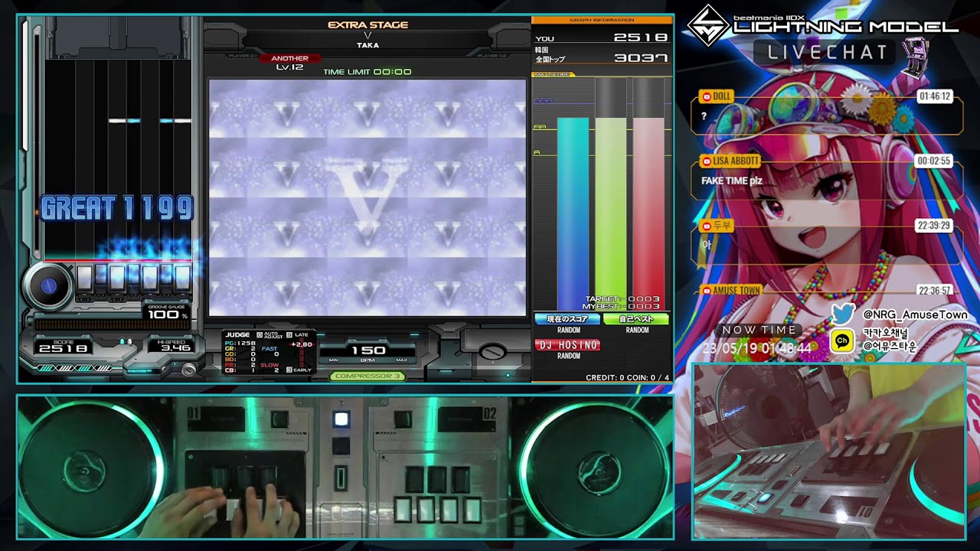Click the YouTube icon beside 두부
Image resolution: width=980 pixels, height=551 pixels.
pyautogui.click(x=706, y=226)
